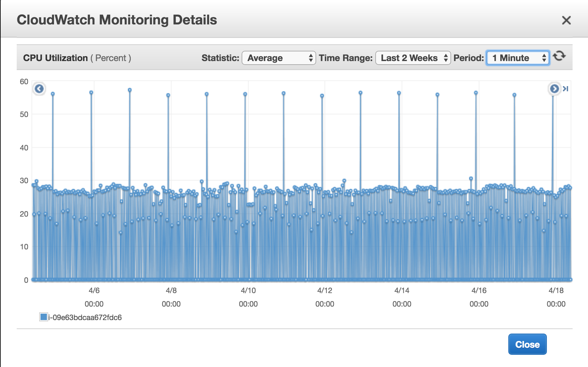Click the 10 value on the y-axis
This screenshot has width=588, height=367.
[24, 247]
